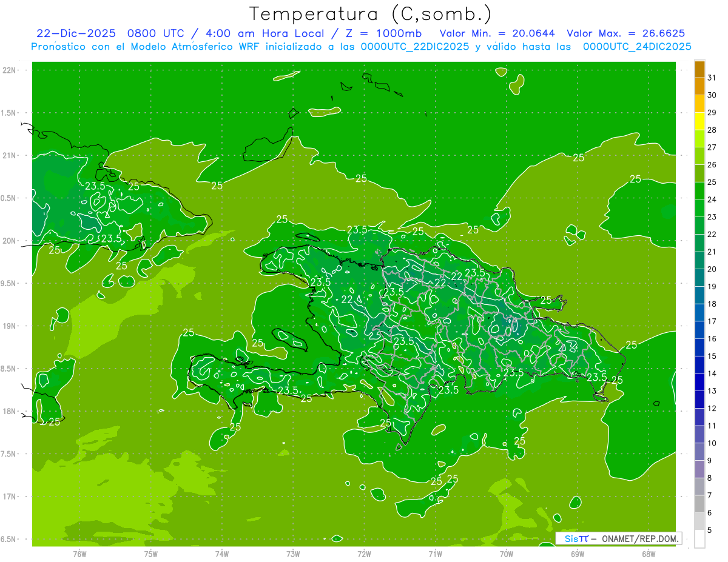The image size is (728, 562).
Task: Select the "Valor Max. = 26.6625" text
Action: tap(625, 33)
